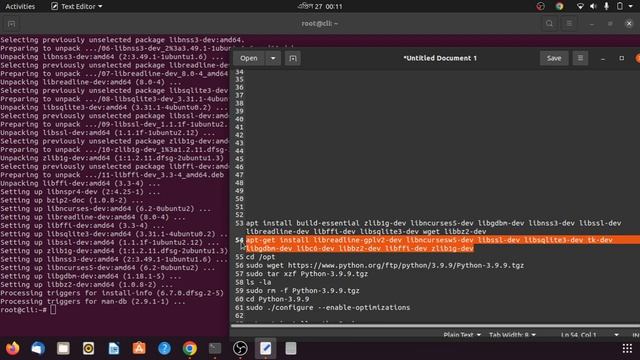Click 'cd Python-3.9.9' on line 60
Image resolution: width=640 pixels, height=360 pixels.
click(277, 299)
